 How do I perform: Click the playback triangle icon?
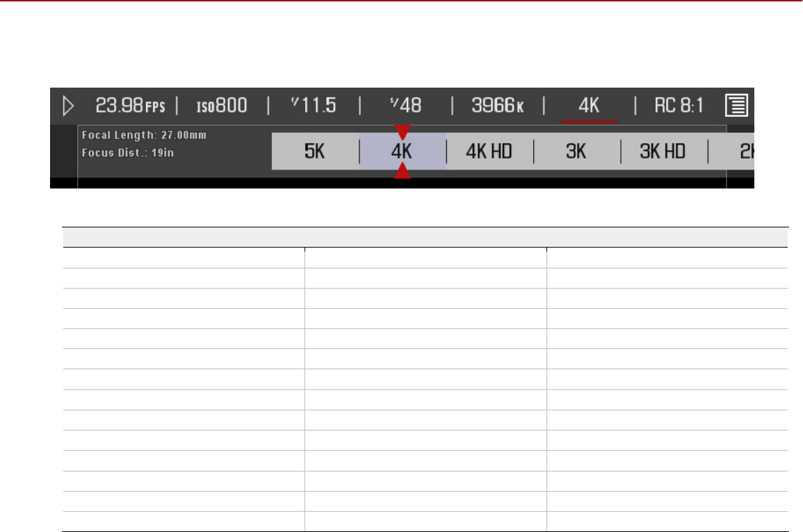pos(68,106)
